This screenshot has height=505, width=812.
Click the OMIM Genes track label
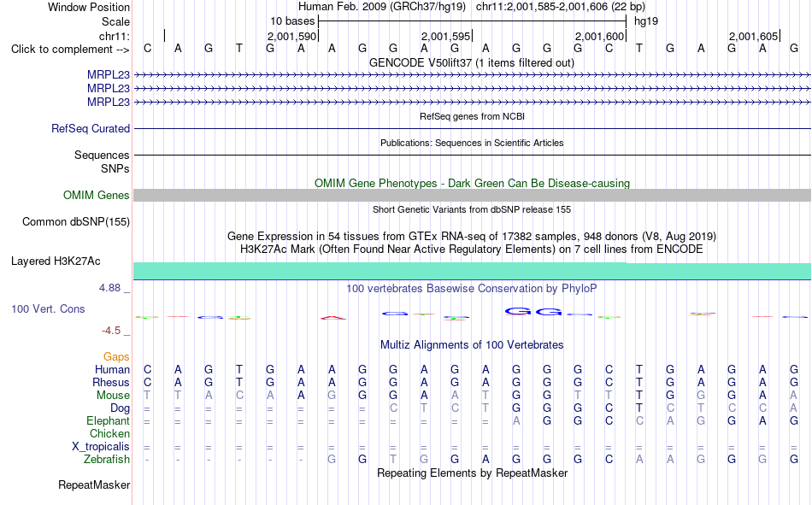pyautogui.click(x=97, y=196)
